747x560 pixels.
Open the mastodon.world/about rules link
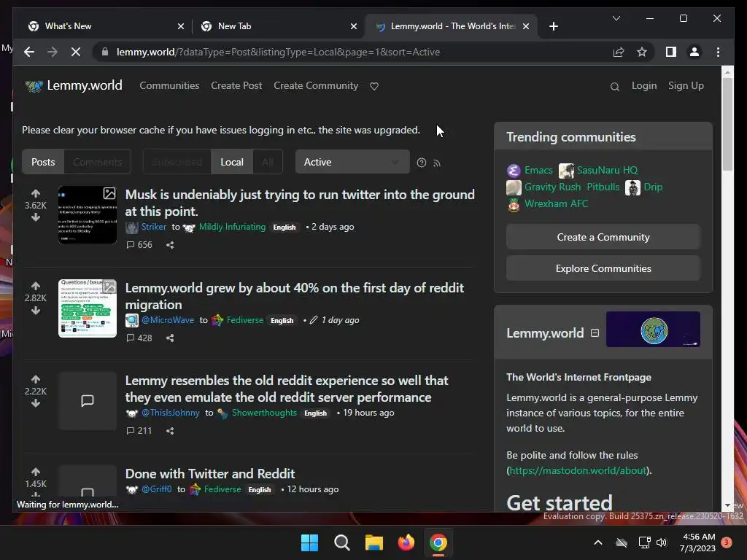[x=578, y=470]
